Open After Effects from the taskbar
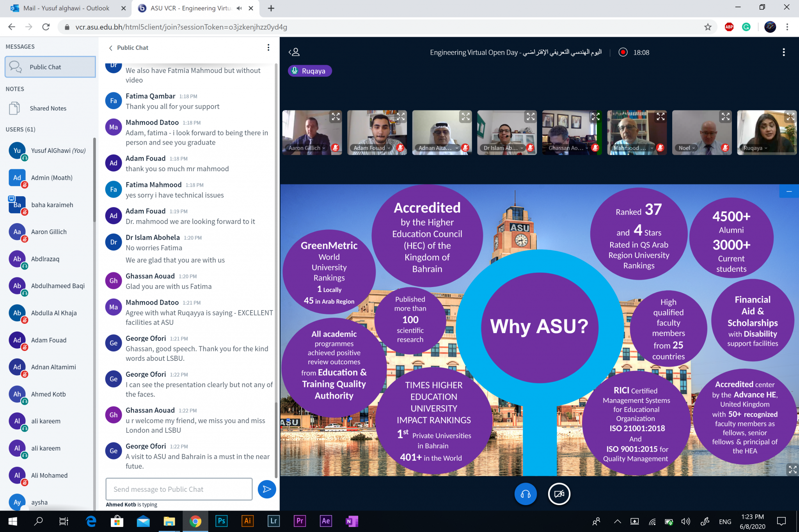Screen dimensions: 799x532 (x=326, y=521)
